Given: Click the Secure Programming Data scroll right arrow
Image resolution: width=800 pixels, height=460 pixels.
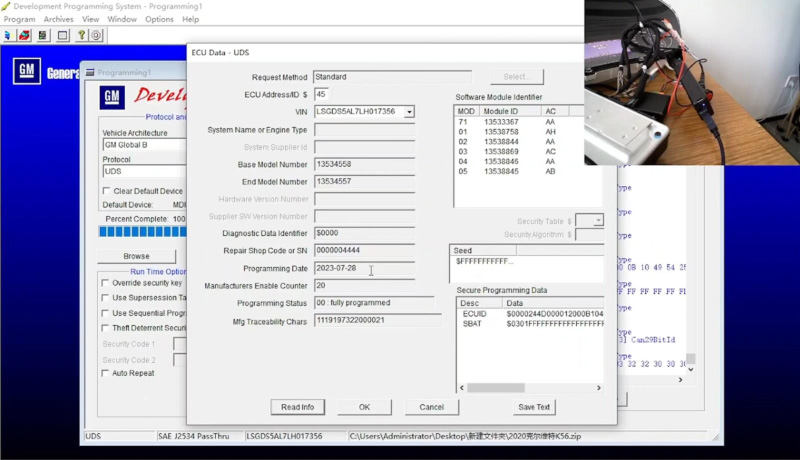Looking at the screenshot, I should pos(598,388).
